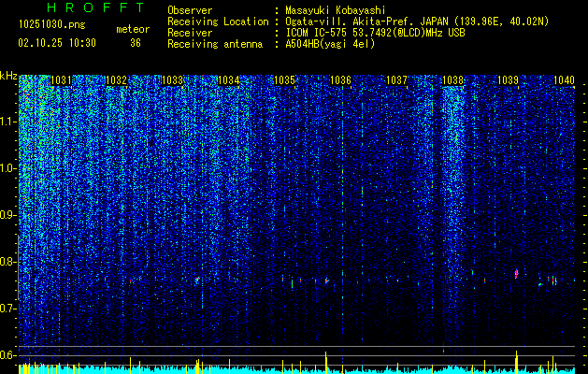Click the kHz axis unit label

[x=8, y=76]
